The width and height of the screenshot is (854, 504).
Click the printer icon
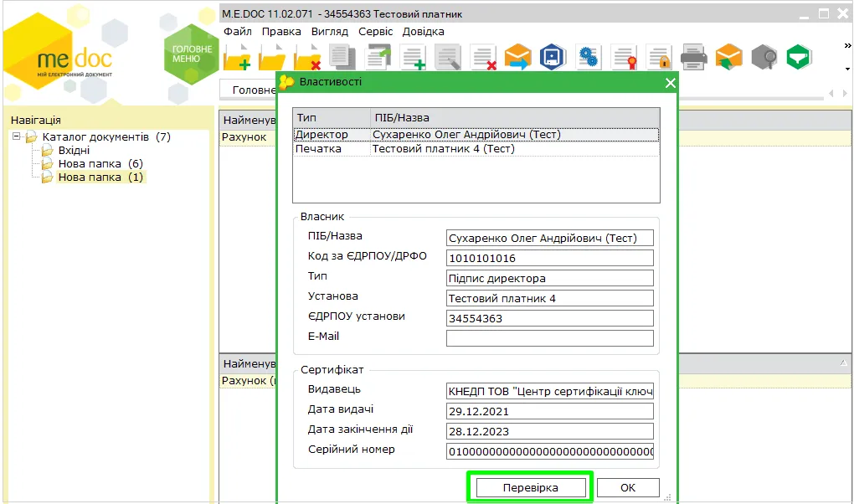pos(694,57)
